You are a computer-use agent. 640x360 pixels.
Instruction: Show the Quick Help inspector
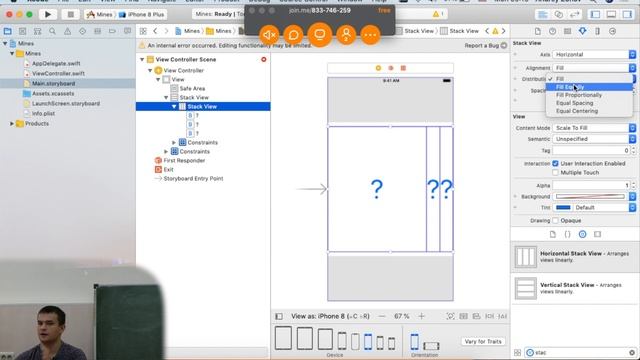tap(552, 31)
